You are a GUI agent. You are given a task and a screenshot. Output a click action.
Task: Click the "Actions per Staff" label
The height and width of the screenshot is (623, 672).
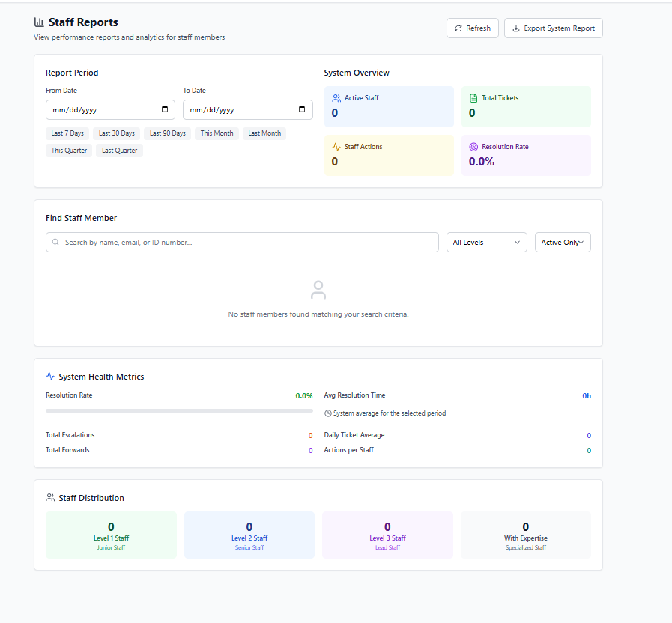coord(349,450)
